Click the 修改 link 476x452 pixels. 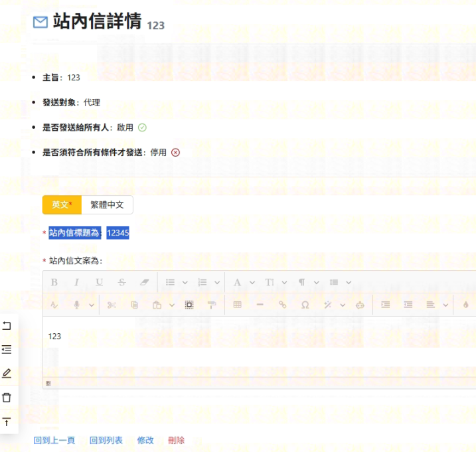[145, 440]
